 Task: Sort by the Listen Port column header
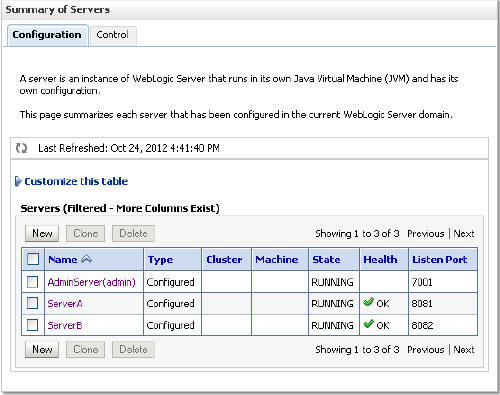coord(439,259)
